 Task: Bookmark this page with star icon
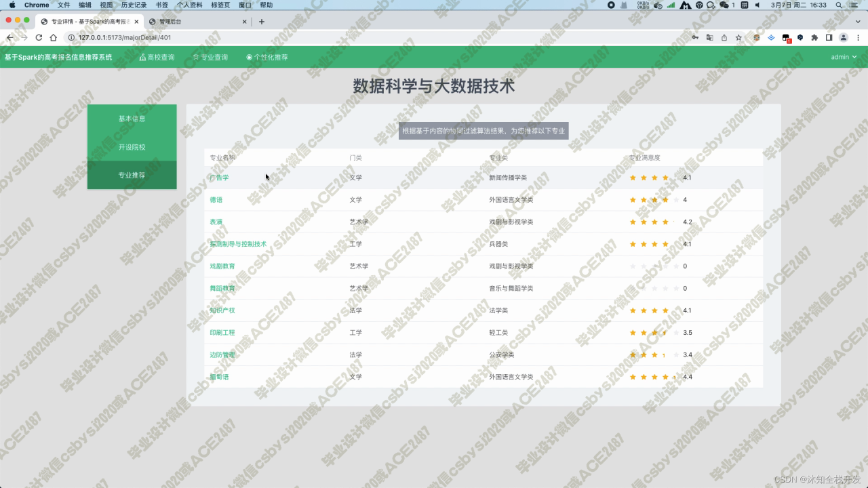pyautogui.click(x=738, y=38)
